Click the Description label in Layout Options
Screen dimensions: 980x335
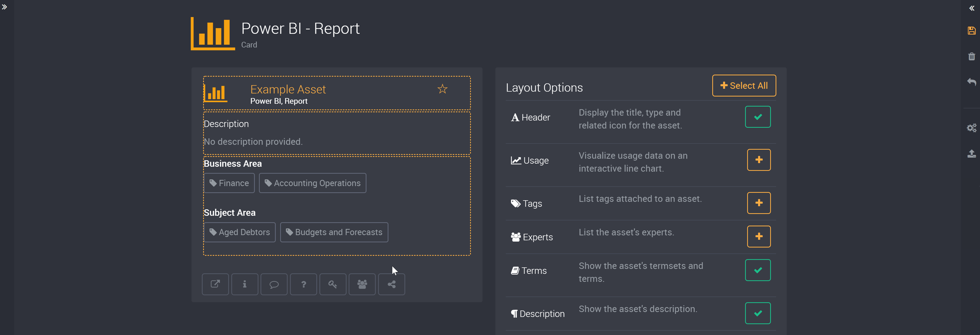tap(538, 314)
